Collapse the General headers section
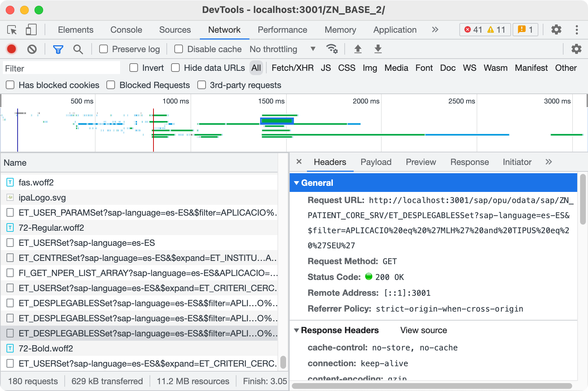The width and height of the screenshot is (588, 391). (297, 183)
